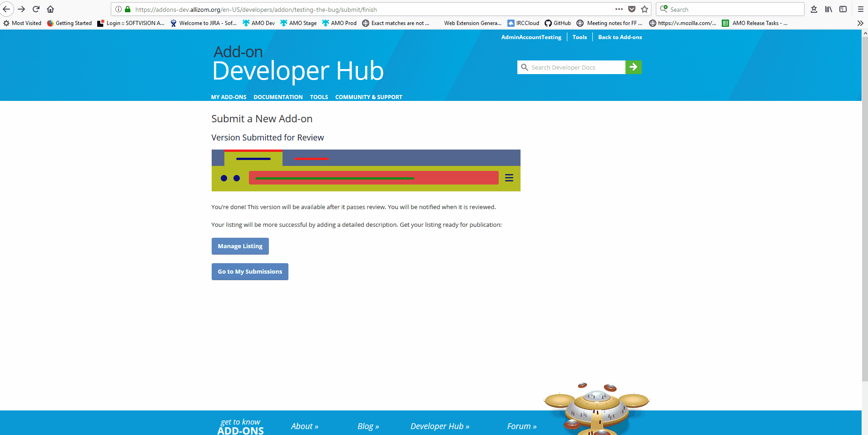Viewport: 868px width, 435px height.
Task: Open AMO Stage bookmark
Action: click(x=298, y=23)
